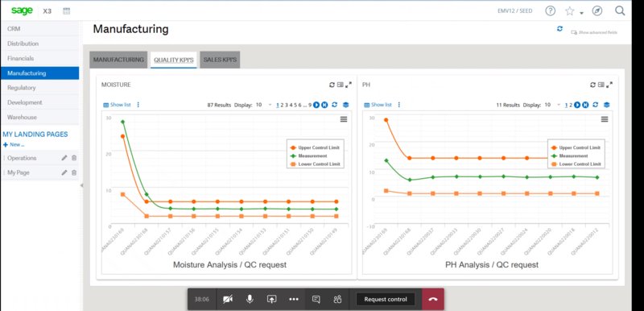Open CRM in the sidebar
Screen dimensions: 644x311
(39, 29)
